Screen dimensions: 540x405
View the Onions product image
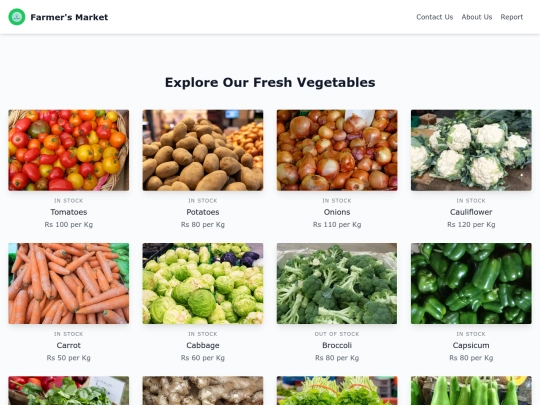pos(337,150)
